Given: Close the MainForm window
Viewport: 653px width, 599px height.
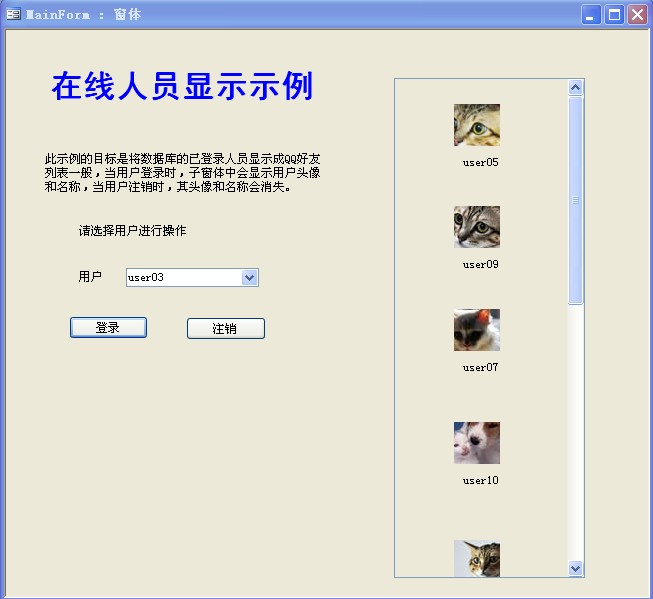Looking at the screenshot, I should click(638, 15).
